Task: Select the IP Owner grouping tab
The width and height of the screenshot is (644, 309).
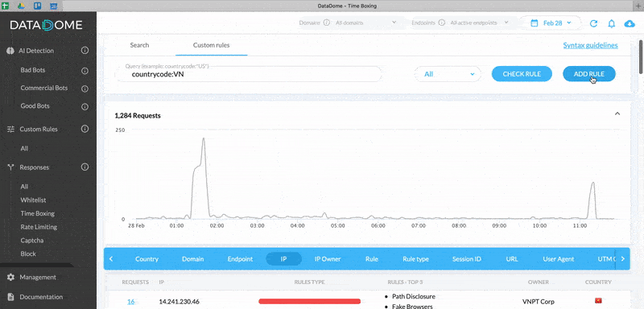Action: pyautogui.click(x=328, y=259)
